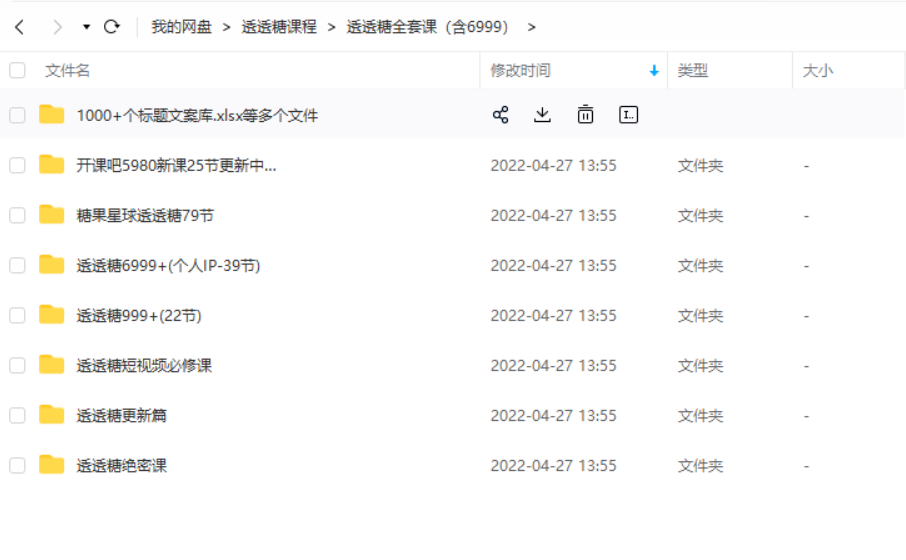
Task: Rename the 1000+个标题文案库 item
Action: (628, 114)
